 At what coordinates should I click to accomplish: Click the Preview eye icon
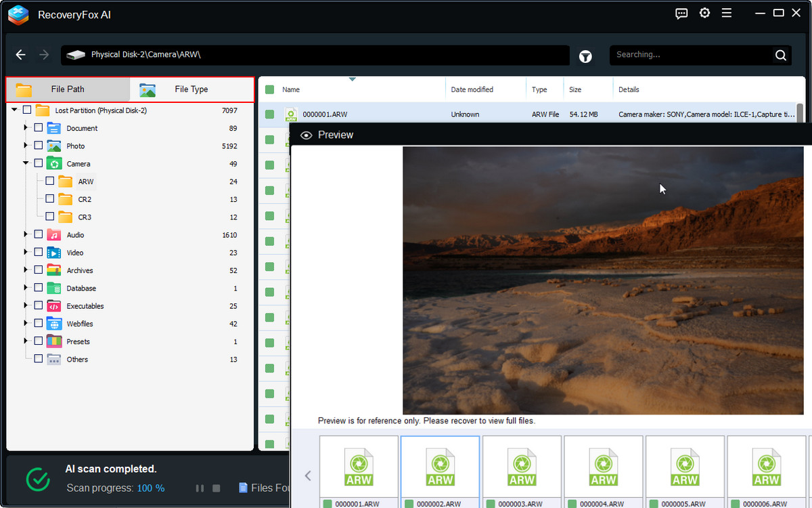click(x=306, y=135)
